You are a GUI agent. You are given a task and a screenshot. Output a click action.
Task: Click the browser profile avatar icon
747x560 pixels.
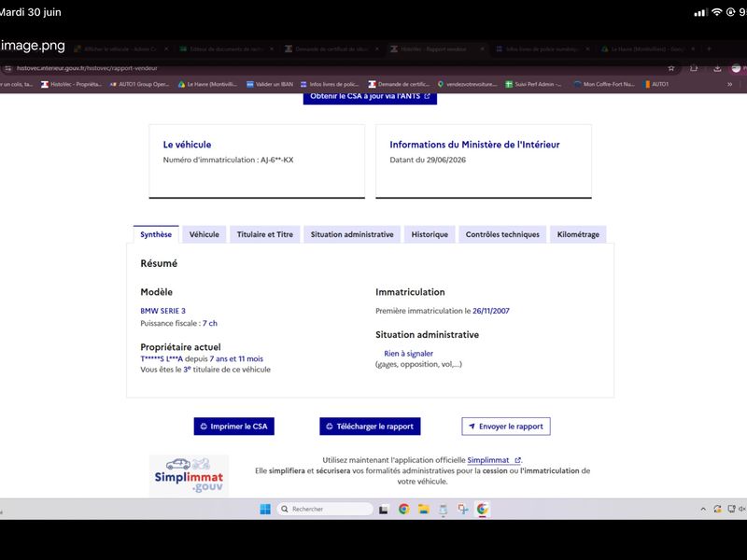(x=737, y=68)
